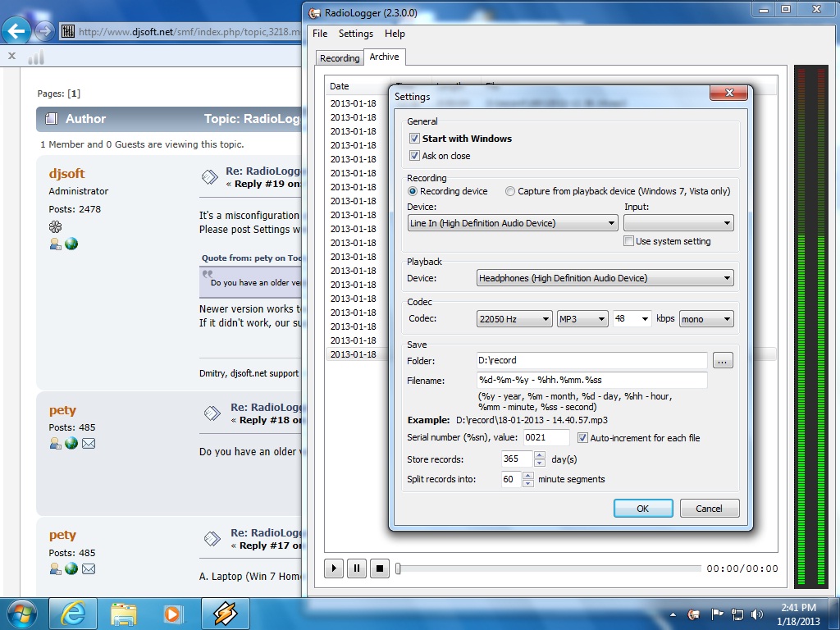Open the Help menu
This screenshot has width=840, height=630.
[395, 33]
